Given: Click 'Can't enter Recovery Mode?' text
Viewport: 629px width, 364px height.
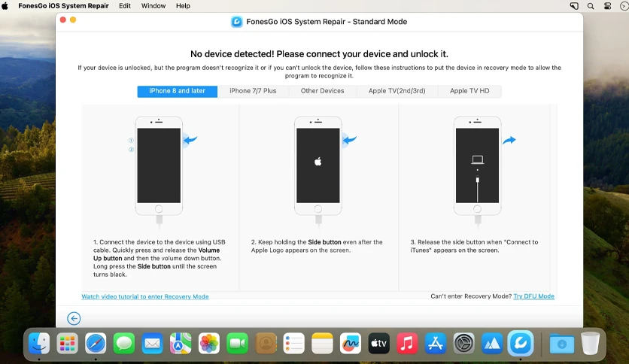Looking at the screenshot, I should [x=471, y=296].
